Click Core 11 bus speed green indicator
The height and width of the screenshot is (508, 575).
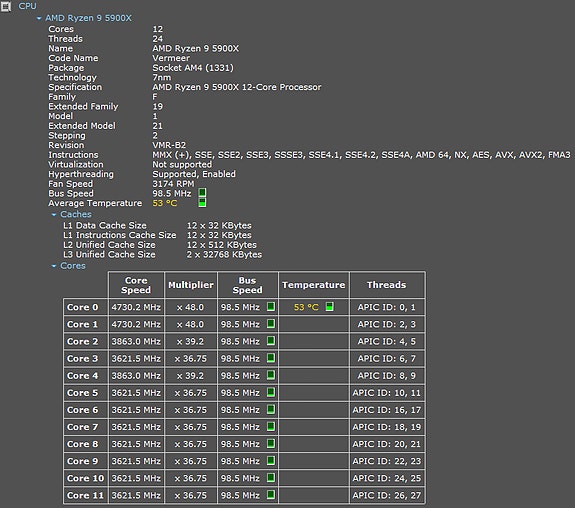click(x=271, y=495)
